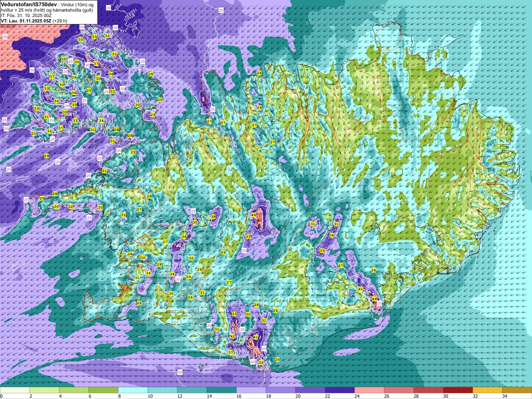Screen dimensions: 532x399
Task: Click the yellow '38' gust label on the map
Action: 213,217
